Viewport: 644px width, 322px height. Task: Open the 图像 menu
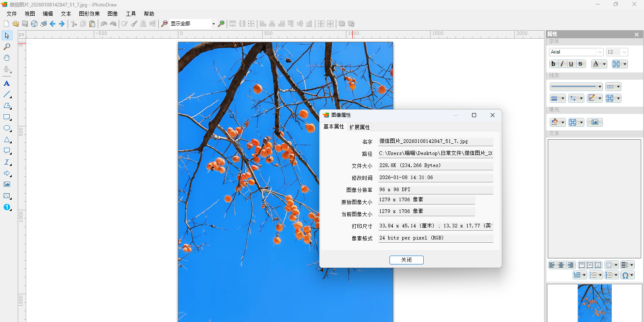tap(113, 14)
